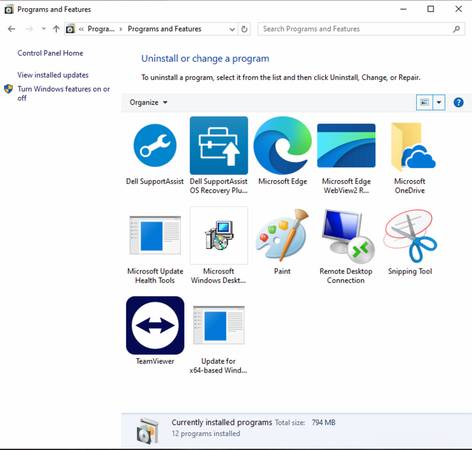472x450 pixels.
Task: Select Remote Desktop Connection icon
Action: point(348,236)
